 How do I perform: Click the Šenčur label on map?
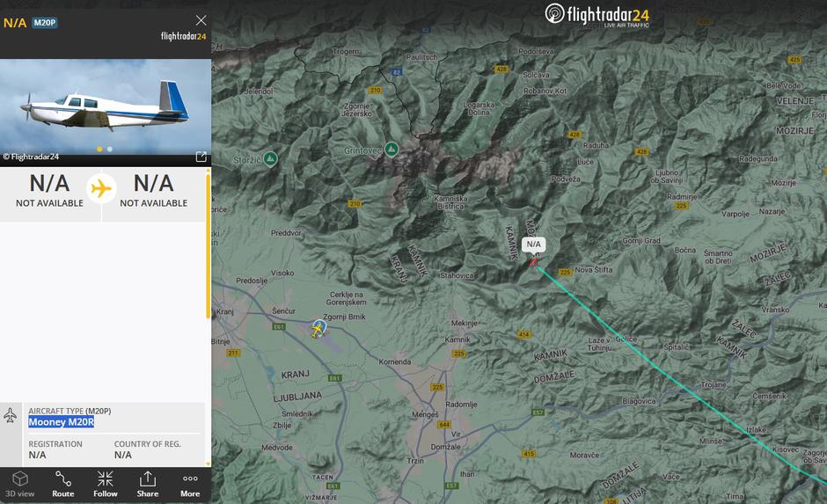284,311
